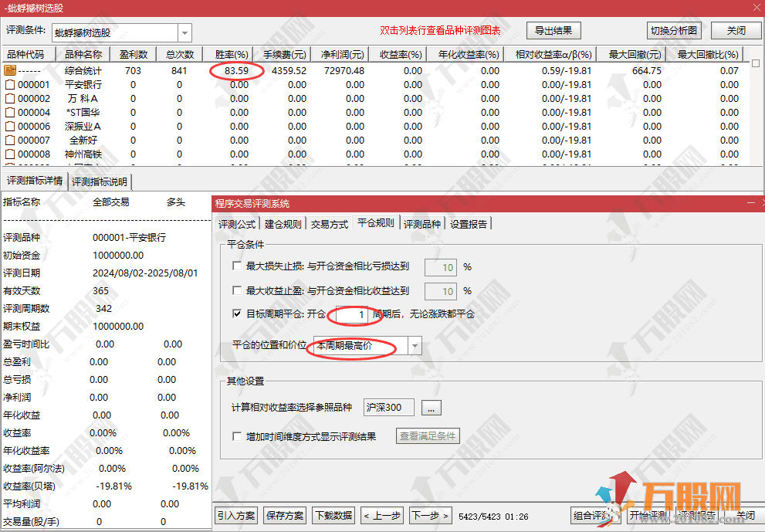Click the icon beside stock 000008

10,154
